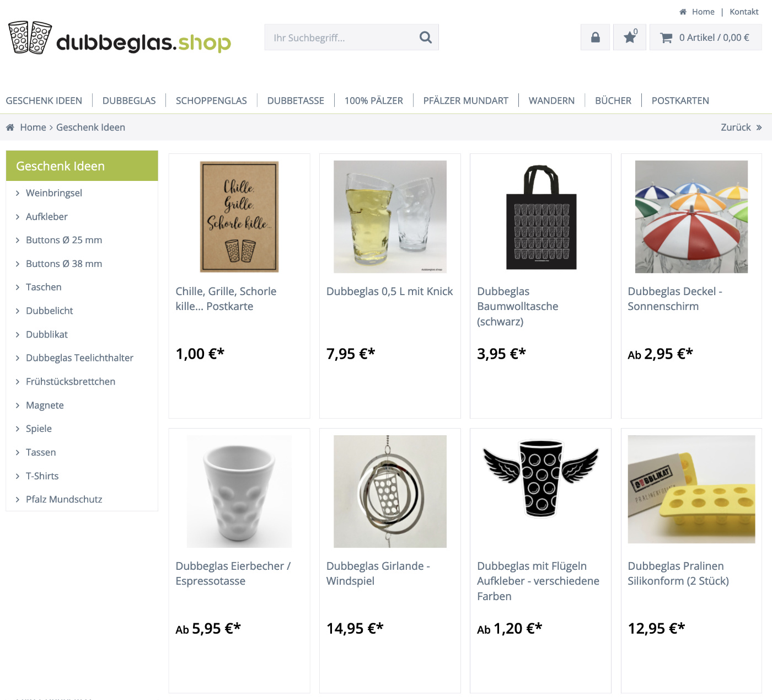Screen dimensions: 772x700
Task: Click the Kontakt link
Action: [744, 12]
